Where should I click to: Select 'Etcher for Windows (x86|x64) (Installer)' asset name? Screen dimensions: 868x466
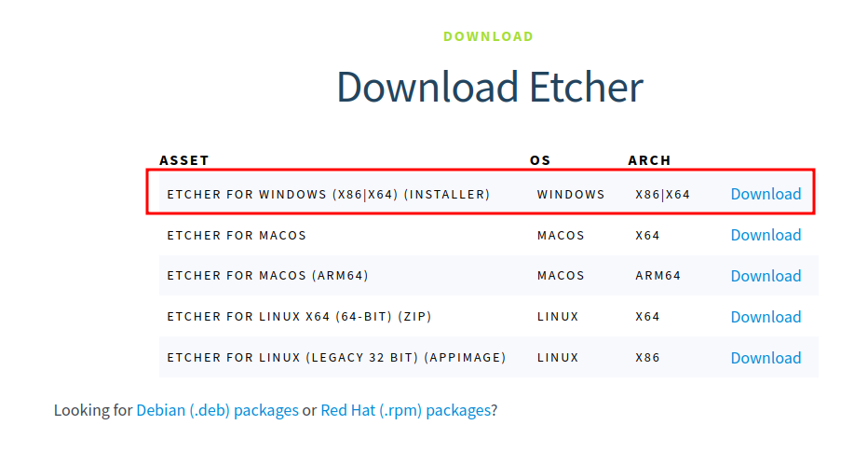(x=328, y=195)
